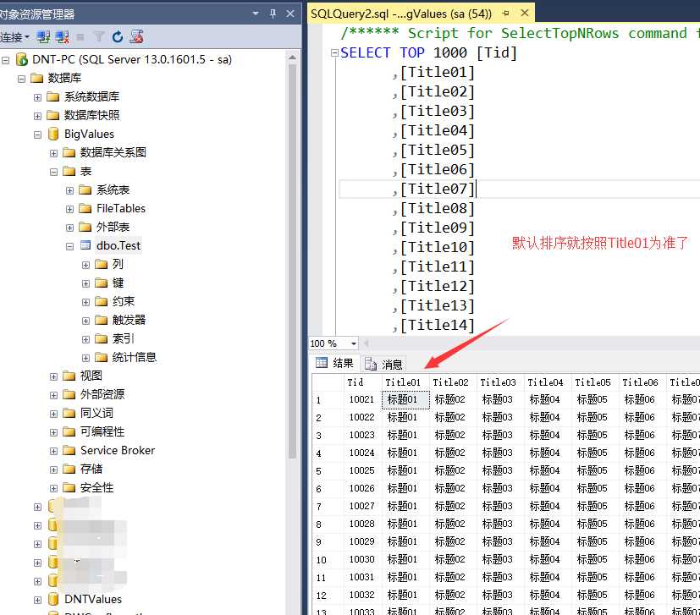Collapse the 数据库 databases folder
Viewport: 700px width, 615px height.
(21, 79)
